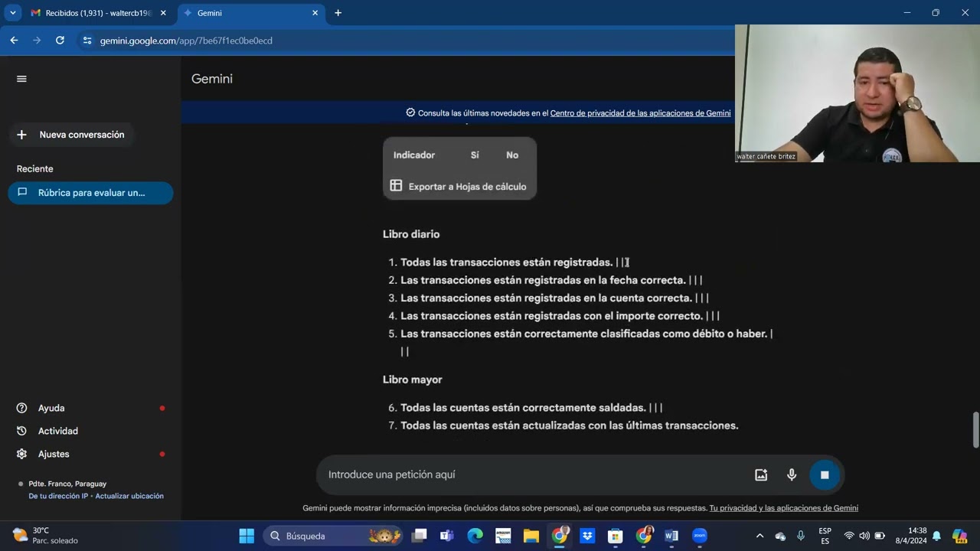Open volume control speaker tray icon

pyautogui.click(x=864, y=536)
